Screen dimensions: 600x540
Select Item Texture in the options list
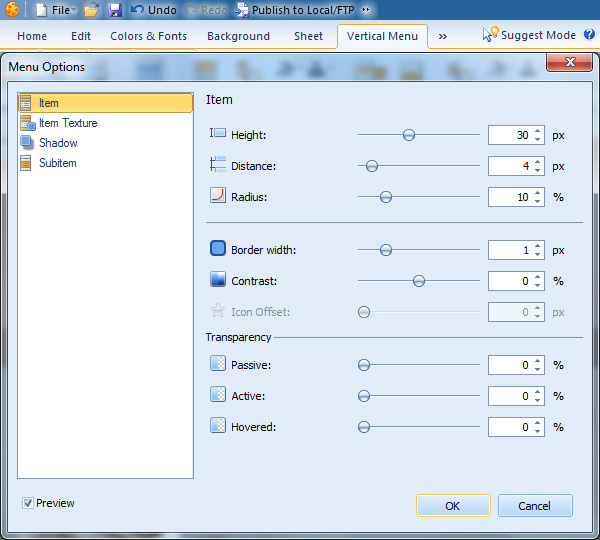[105, 123]
